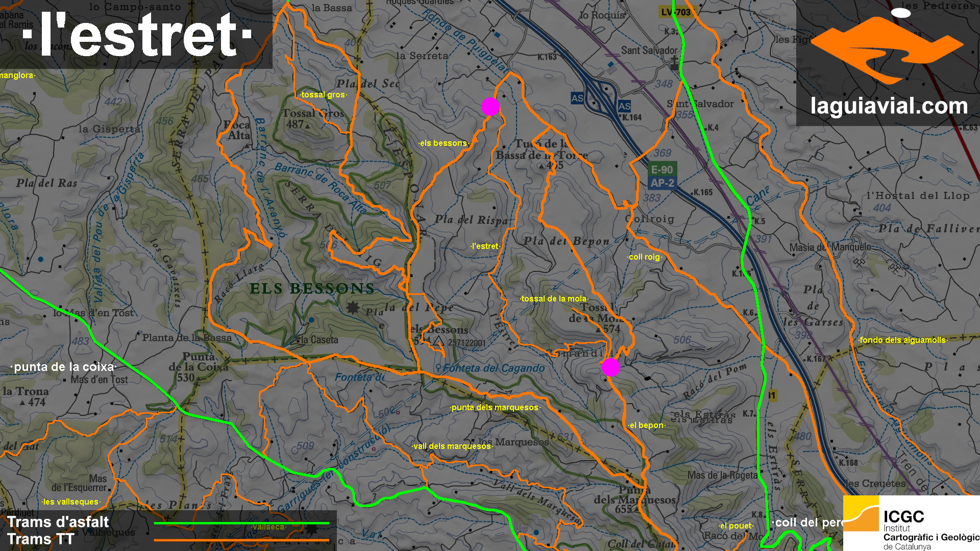Click the yellow 'tossal de la mola' label

point(554,298)
